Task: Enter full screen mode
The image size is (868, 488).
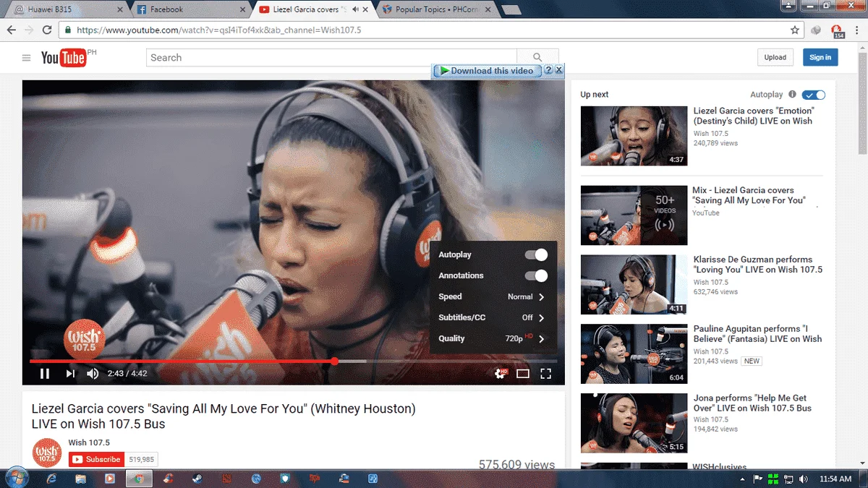Action: [546, 374]
